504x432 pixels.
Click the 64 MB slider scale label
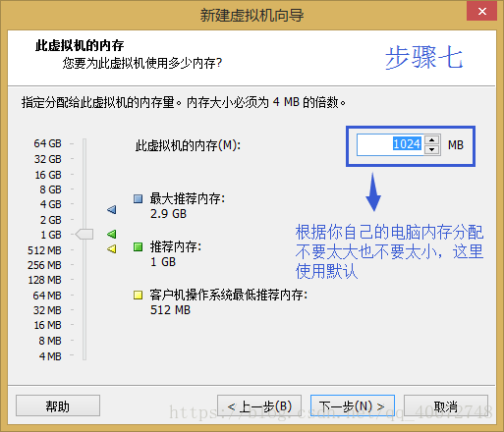(x=47, y=296)
